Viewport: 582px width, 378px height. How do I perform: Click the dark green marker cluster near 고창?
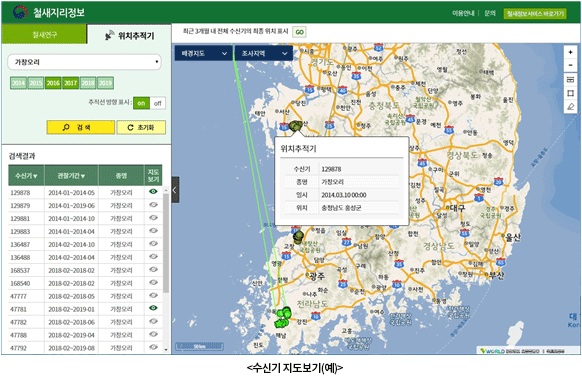coord(298,237)
